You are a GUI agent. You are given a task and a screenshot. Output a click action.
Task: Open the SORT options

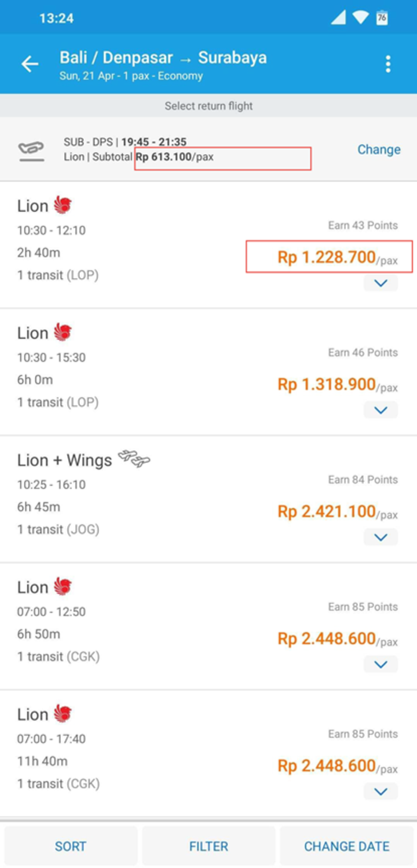tap(71, 847)
